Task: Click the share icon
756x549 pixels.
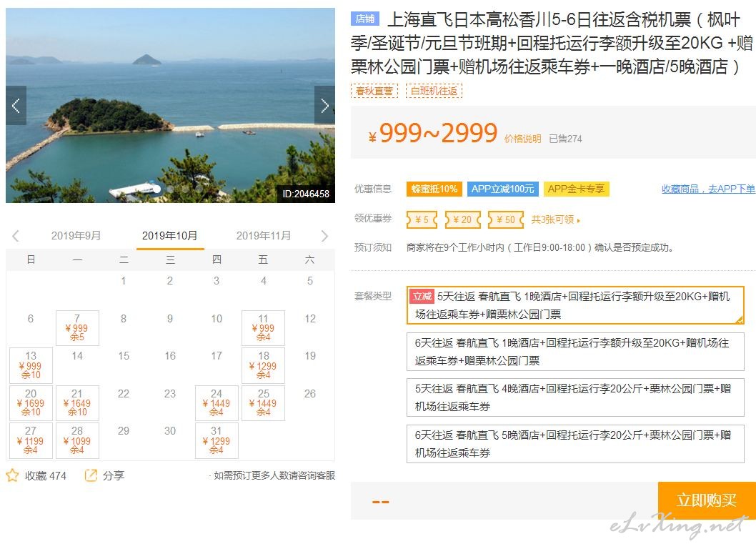Action: (x=91, y=475)
